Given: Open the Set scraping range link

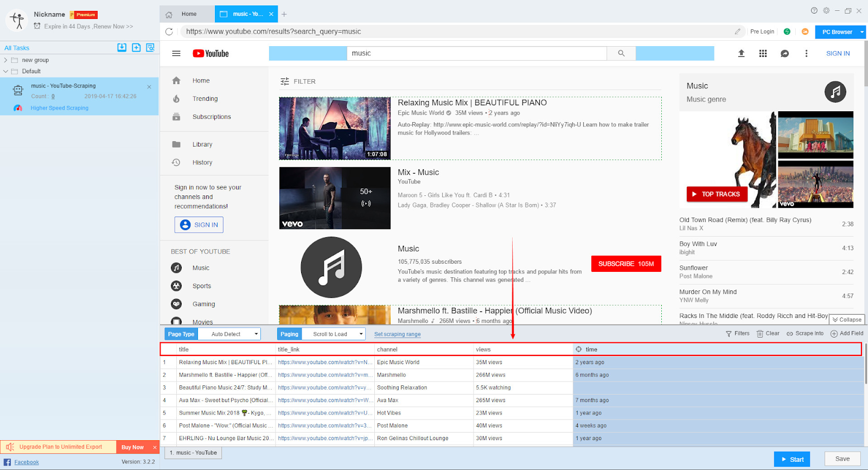Looking at the screenshot, I should (397, 334).
